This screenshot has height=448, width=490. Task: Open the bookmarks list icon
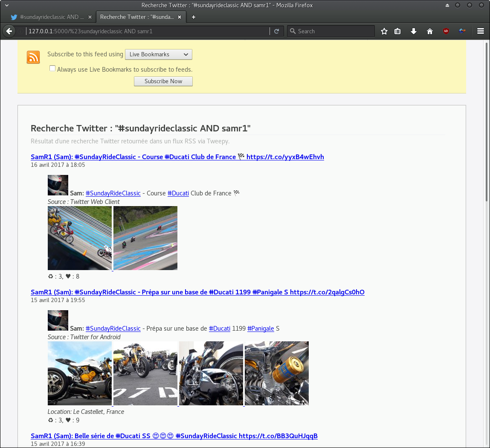[x=397, y=31]
